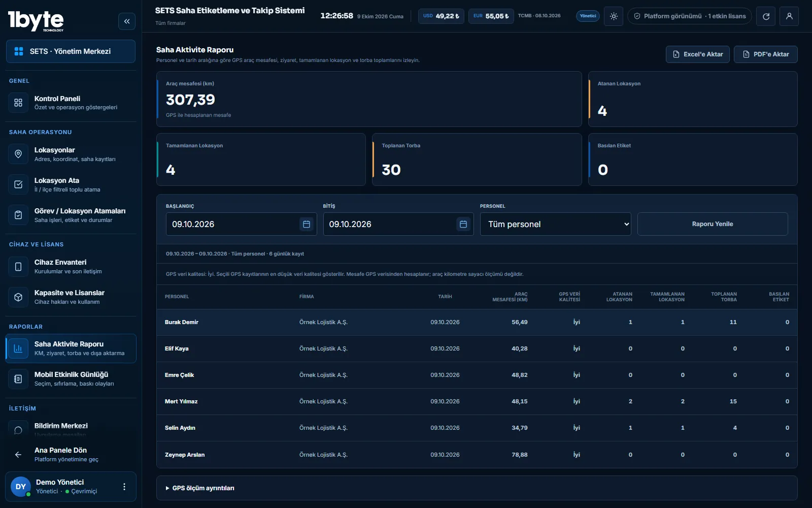Toggle light theme with sun icon

point(614,16)
